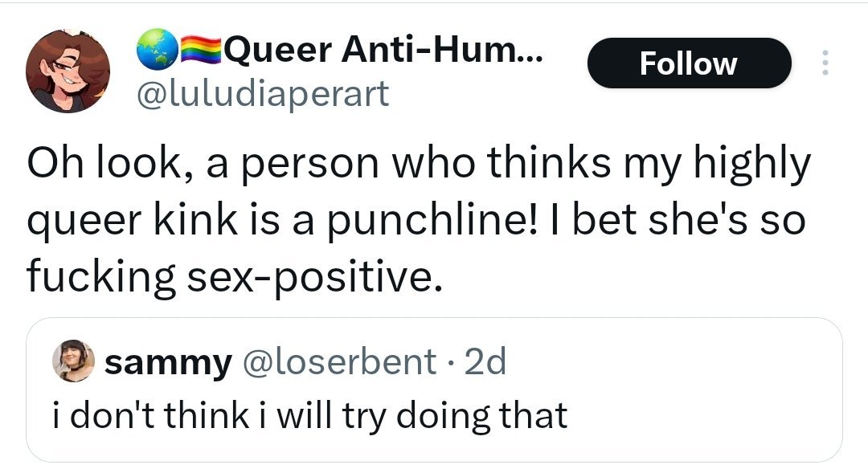
Task: Click the globe emoji in display name
Action: pos(154,52)
